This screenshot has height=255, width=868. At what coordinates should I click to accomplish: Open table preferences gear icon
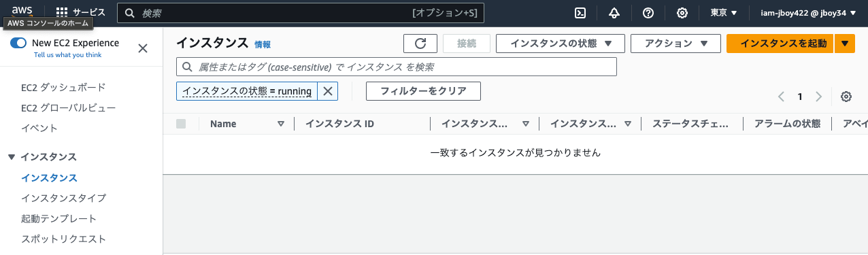tap(846, 97)
